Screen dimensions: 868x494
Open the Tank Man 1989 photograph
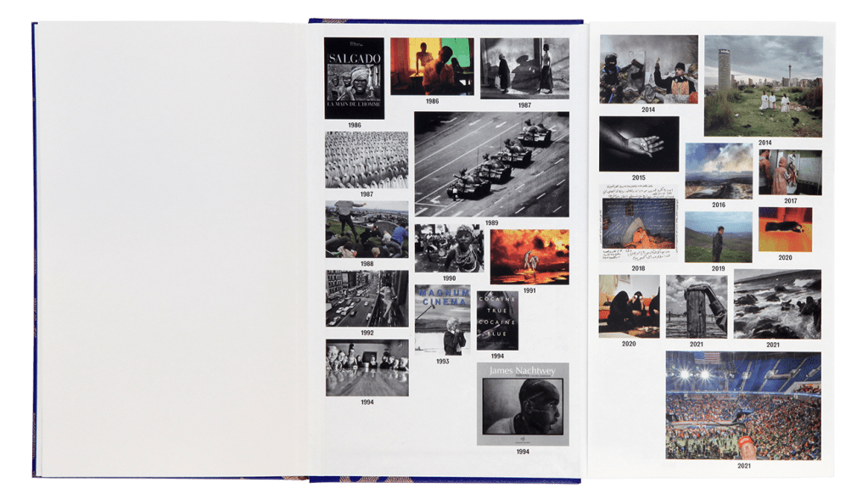pyautogui.click(x=491, y=165)
